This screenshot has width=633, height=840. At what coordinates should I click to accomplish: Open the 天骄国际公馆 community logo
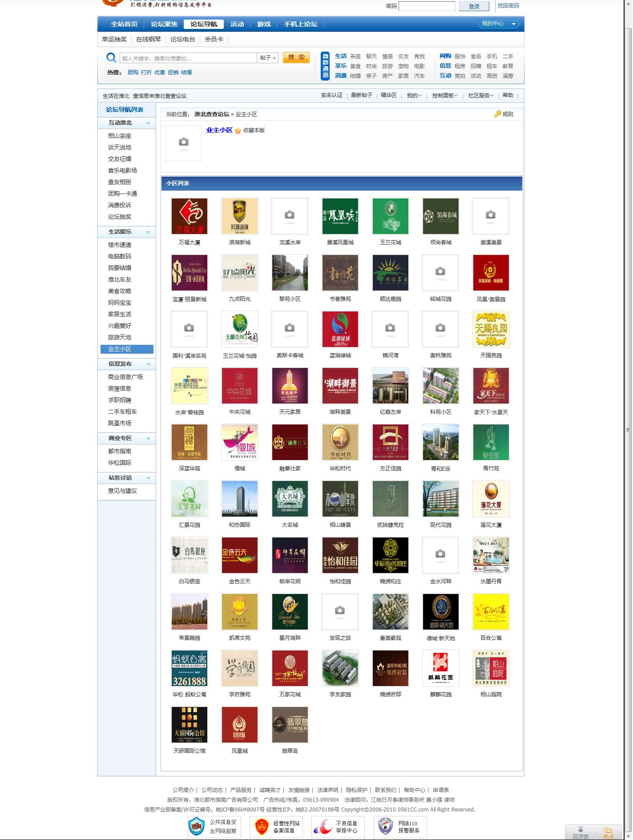click(x=189, y=725)
